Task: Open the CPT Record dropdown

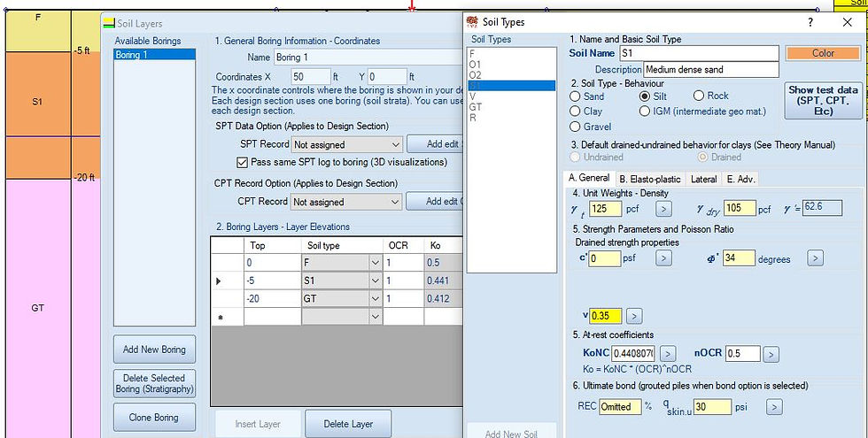Action: pyautogui.click(x=395, y=202)
